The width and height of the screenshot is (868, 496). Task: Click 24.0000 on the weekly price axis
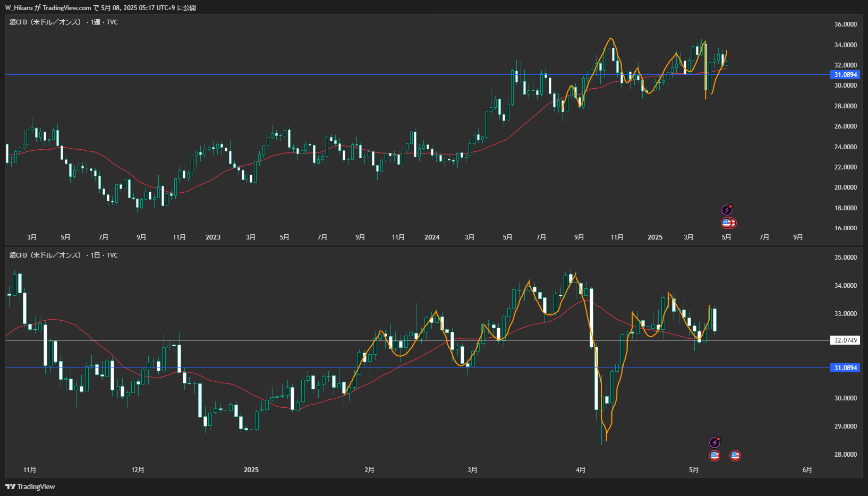click(846, 147)
